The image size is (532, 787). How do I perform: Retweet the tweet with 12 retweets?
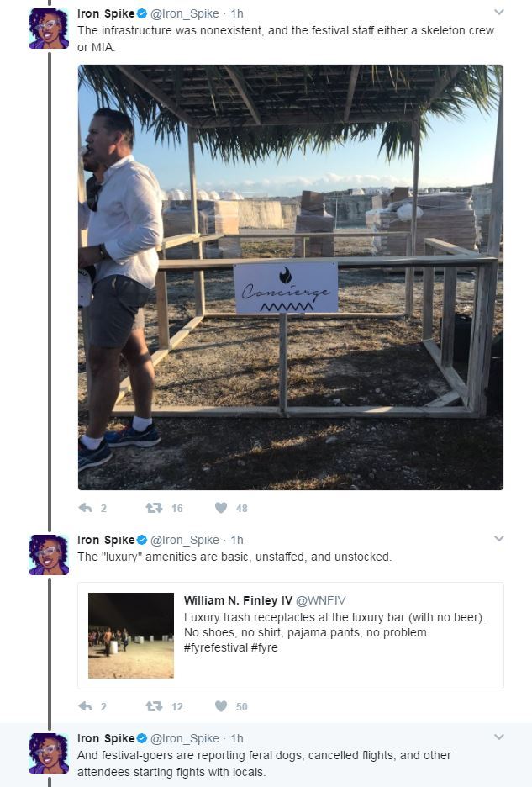pyautogui.click(x=154, y=706)
